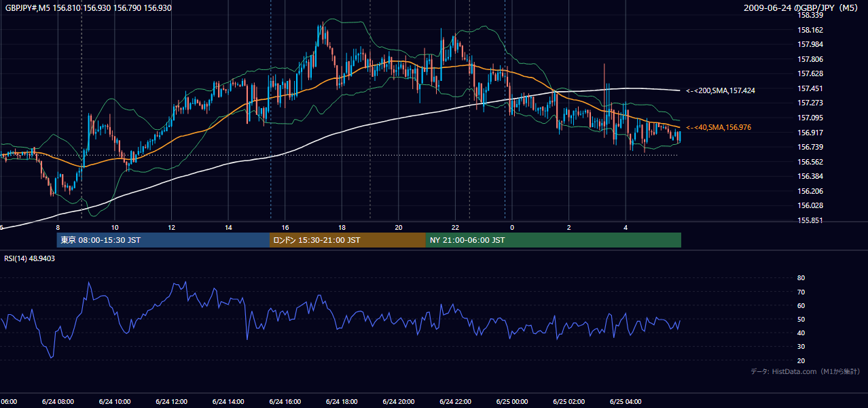Click price axis value 157.095

pyautogui.click(x=810, y=118)
